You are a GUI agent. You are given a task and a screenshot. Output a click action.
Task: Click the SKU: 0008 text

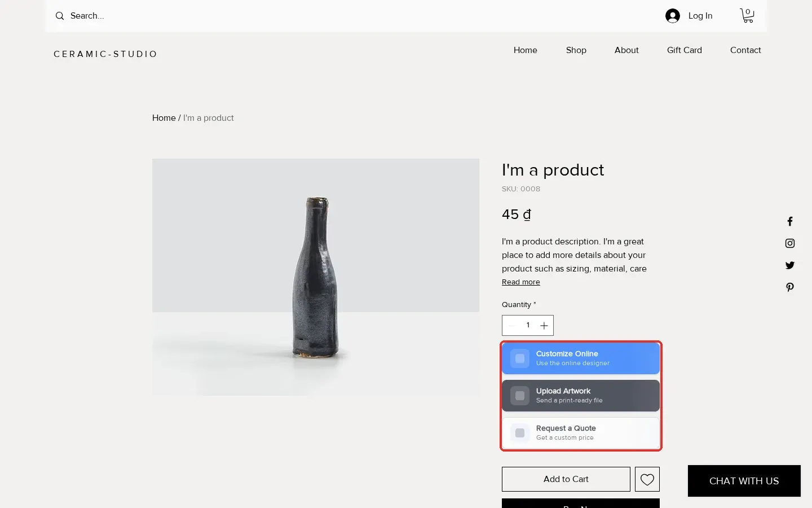click(521, 189)
